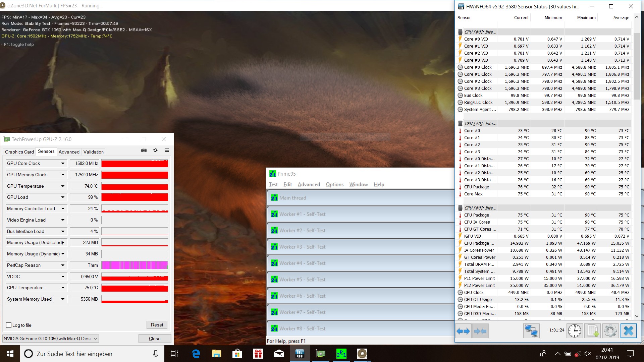Switch to GPU-Z Advanced tab
The width and height of the screenshot is (644, 362).
click(x=69, y=152)
